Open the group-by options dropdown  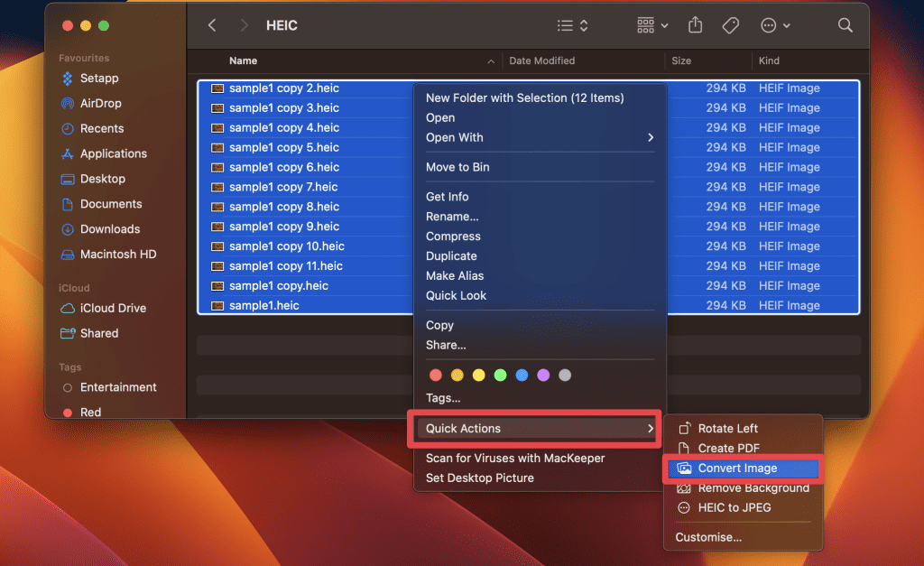click(652, 25)
